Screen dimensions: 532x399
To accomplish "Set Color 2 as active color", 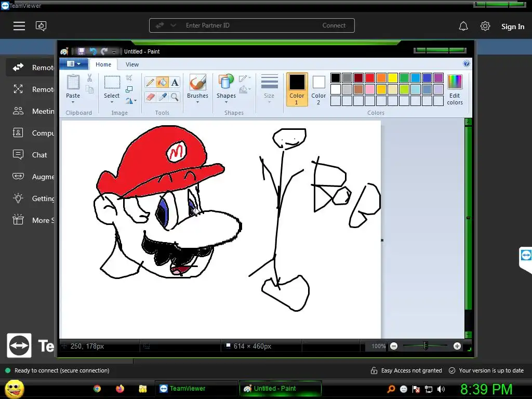I will point(318,89).
